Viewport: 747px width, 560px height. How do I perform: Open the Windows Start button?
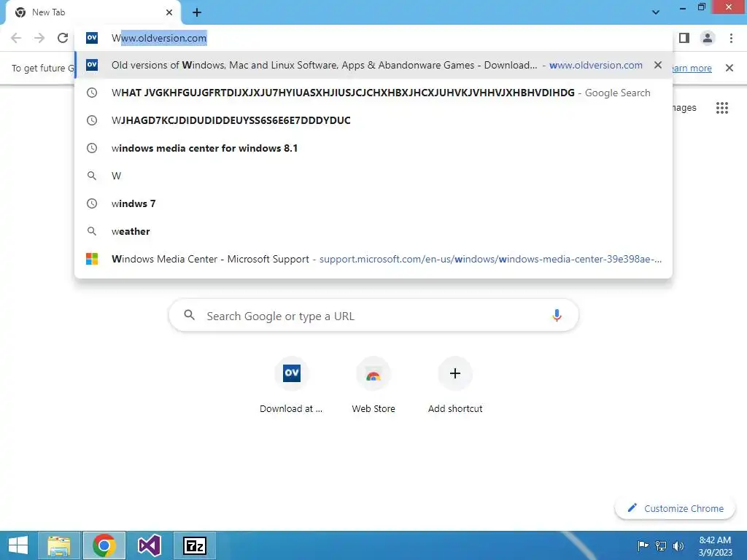click(x=18, y=545)
